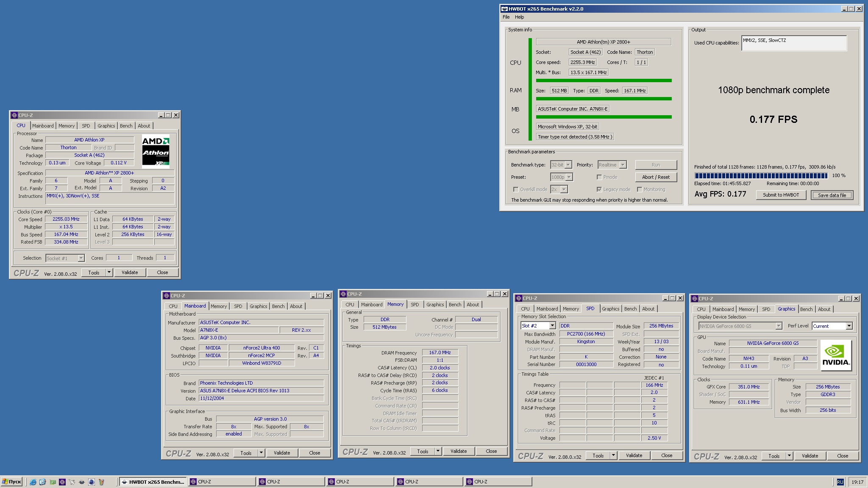The image size is (868, 488).
Task: Open the Benchmark type 32-bit dropdown
Action: (561, 165)
